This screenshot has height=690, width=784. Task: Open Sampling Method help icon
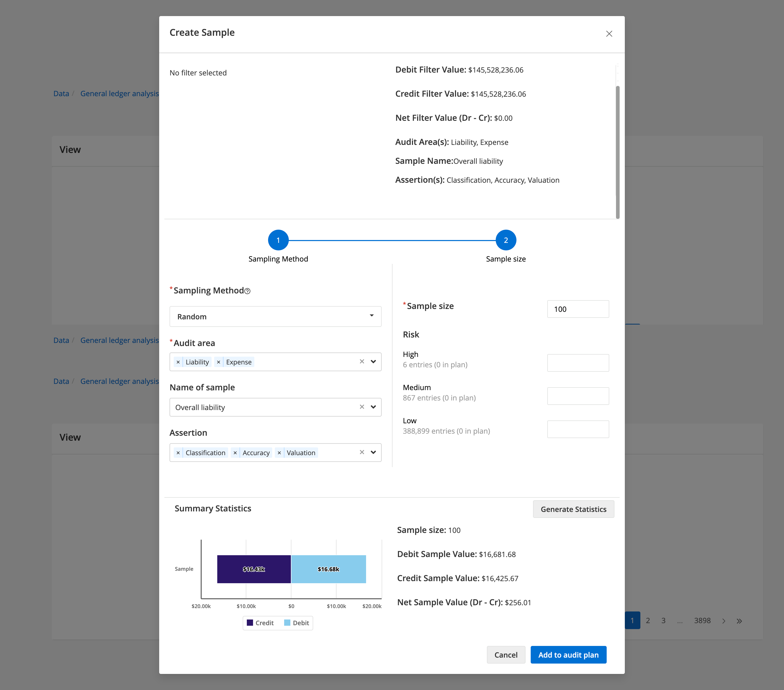[x=247, y=291]
